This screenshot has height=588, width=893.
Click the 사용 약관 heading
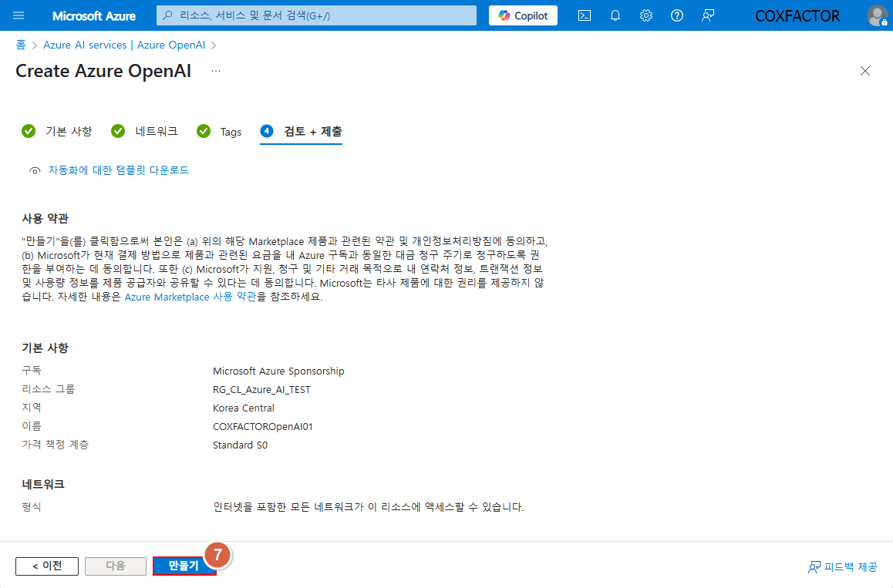(x=45, y=219)
